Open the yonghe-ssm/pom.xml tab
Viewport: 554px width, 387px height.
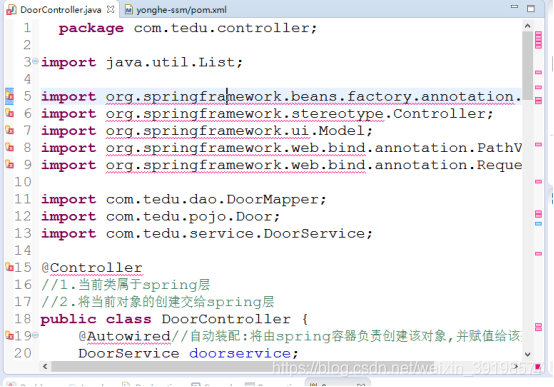(x=176, y=10)
